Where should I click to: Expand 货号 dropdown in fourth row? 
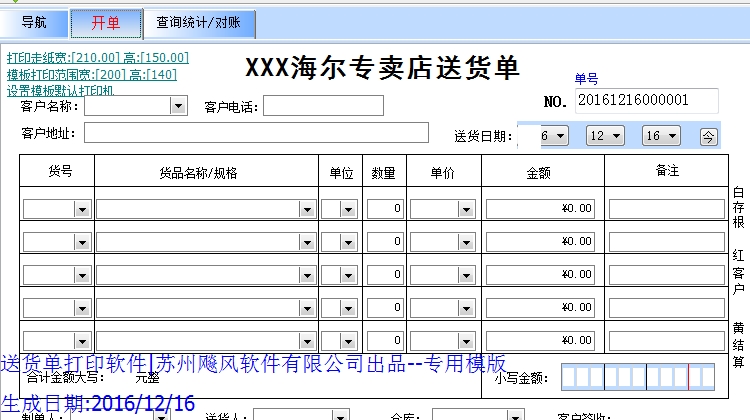click(x=82, y=308)
